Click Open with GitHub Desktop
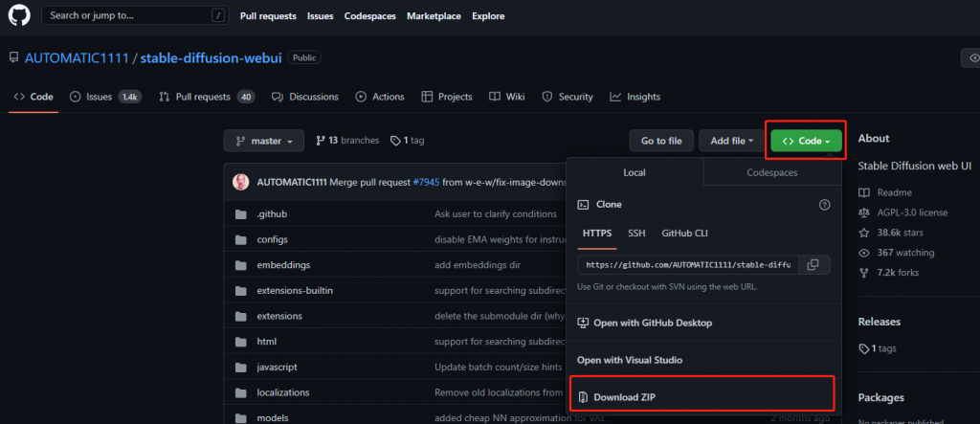Image resolution: width=980 pixels, height=424 pixels. (644, 323)
